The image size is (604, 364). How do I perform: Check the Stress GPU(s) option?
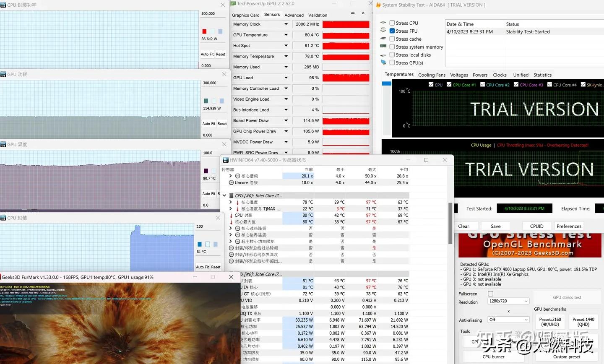click(x=392, y=62)
